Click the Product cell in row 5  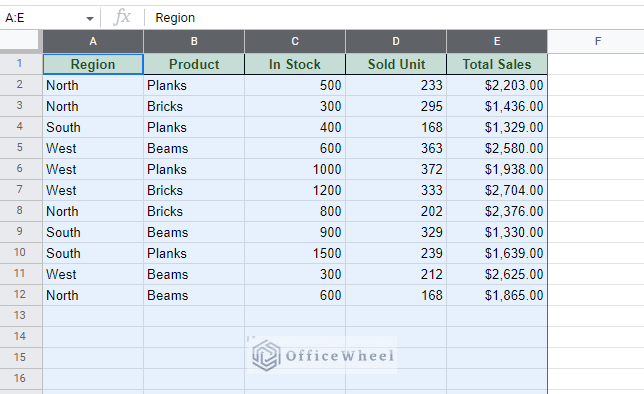click(x=194, y=148)
